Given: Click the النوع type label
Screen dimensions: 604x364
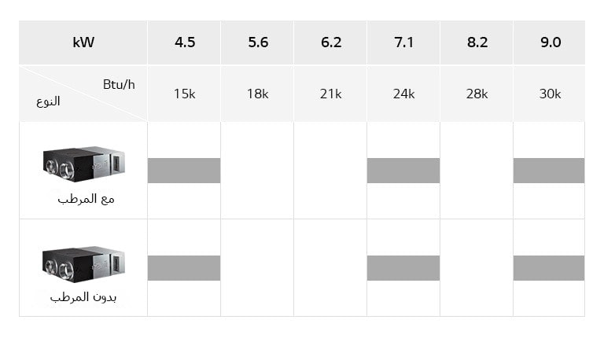Looking at the screenshot, I should coord(48,101).
